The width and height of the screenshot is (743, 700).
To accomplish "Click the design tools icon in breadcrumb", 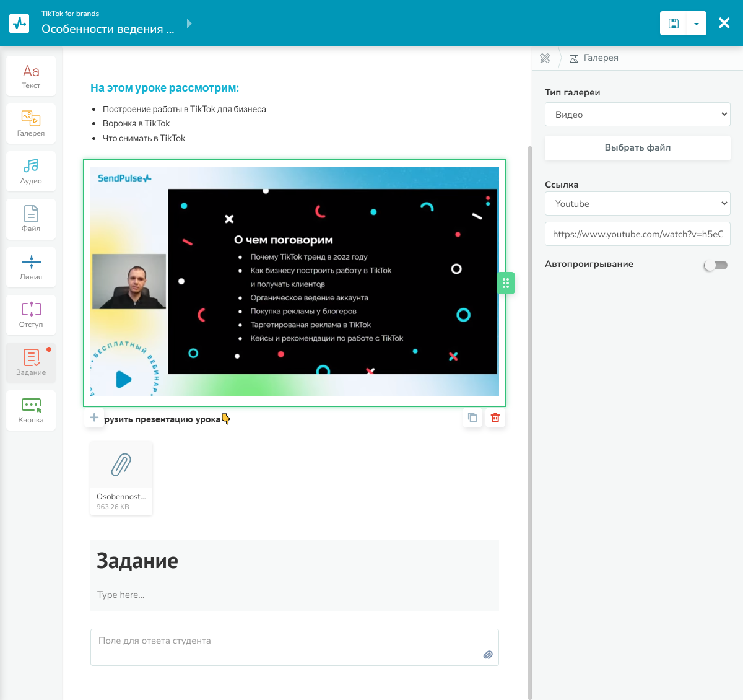I will pos(545,58).
